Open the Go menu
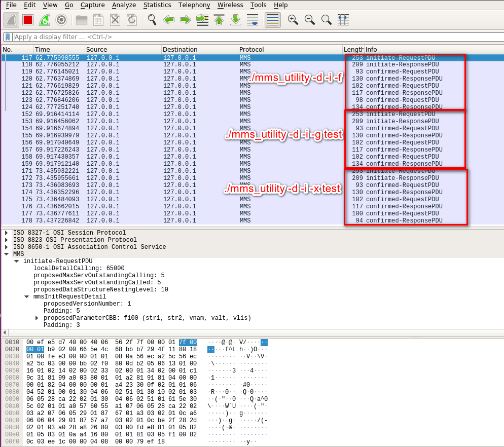The height and width of the screenshot is (447, 504). [69, 5]
